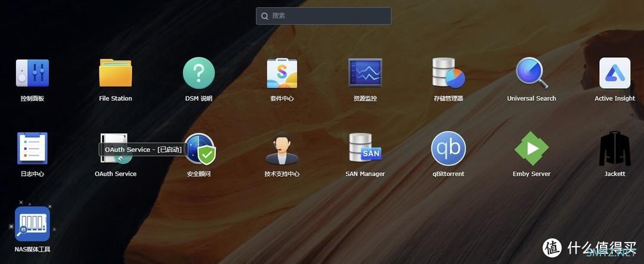The width and height of the screenshot is (644, 264).
Task: Click the SAN Manager label text
Action: point(365,174)
